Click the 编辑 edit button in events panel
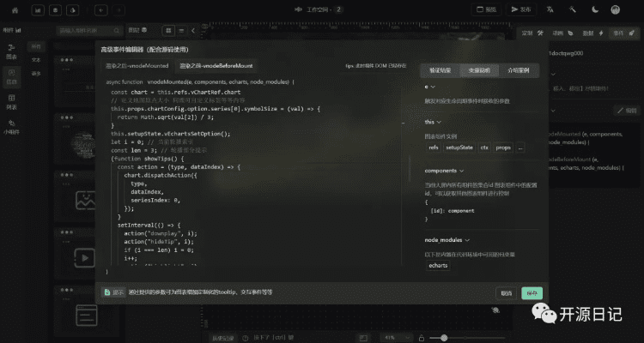 pyautogui.click(x=627, y=111)
